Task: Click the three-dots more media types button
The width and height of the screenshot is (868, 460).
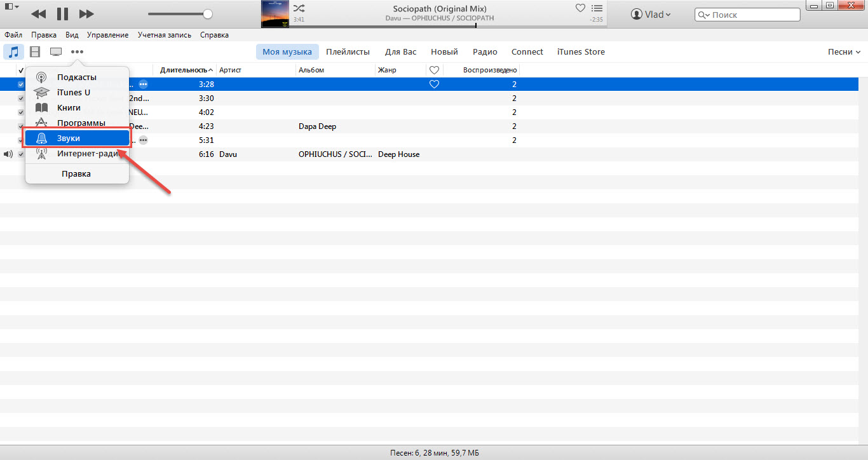Action: click(77, 51)
